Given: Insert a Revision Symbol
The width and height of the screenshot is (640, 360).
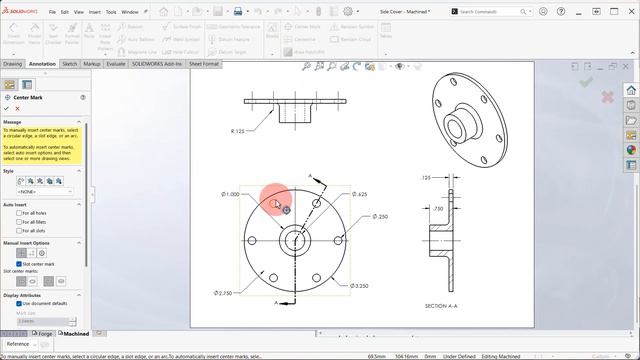Looking at the screenshot, I should coord(352,27).
